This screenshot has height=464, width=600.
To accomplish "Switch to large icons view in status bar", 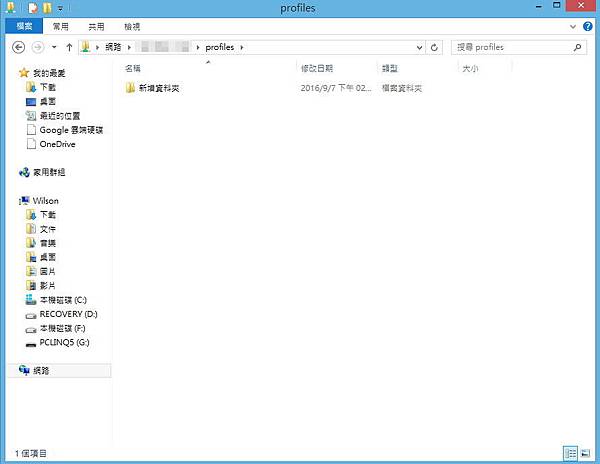I will (585, 454).
